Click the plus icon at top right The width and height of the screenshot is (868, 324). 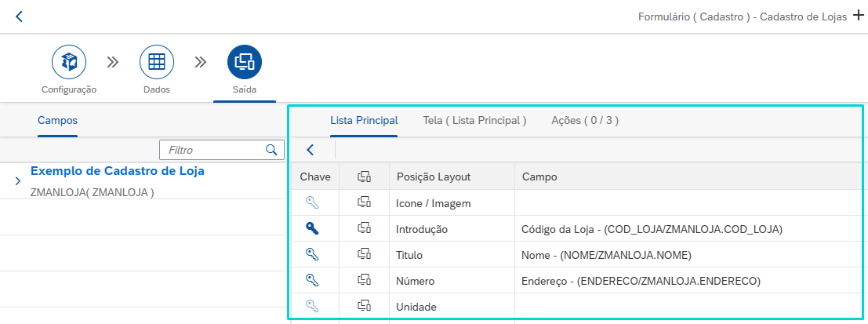pos(857,16)
